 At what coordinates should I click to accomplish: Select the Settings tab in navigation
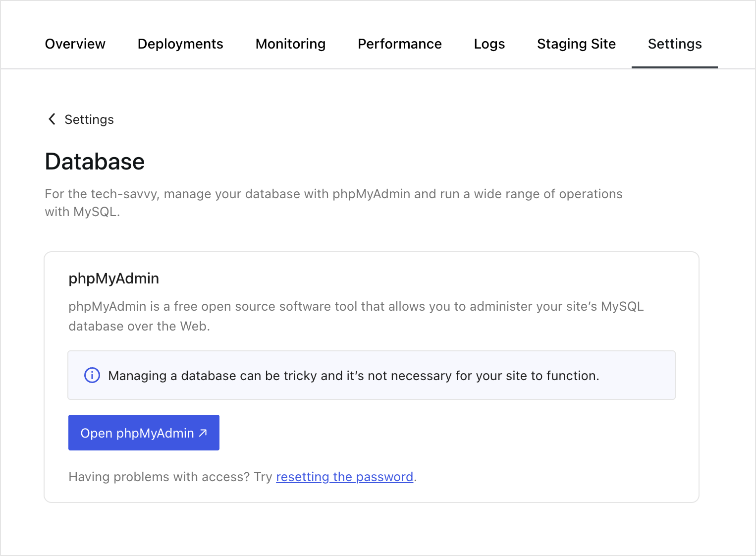[674, 44]
